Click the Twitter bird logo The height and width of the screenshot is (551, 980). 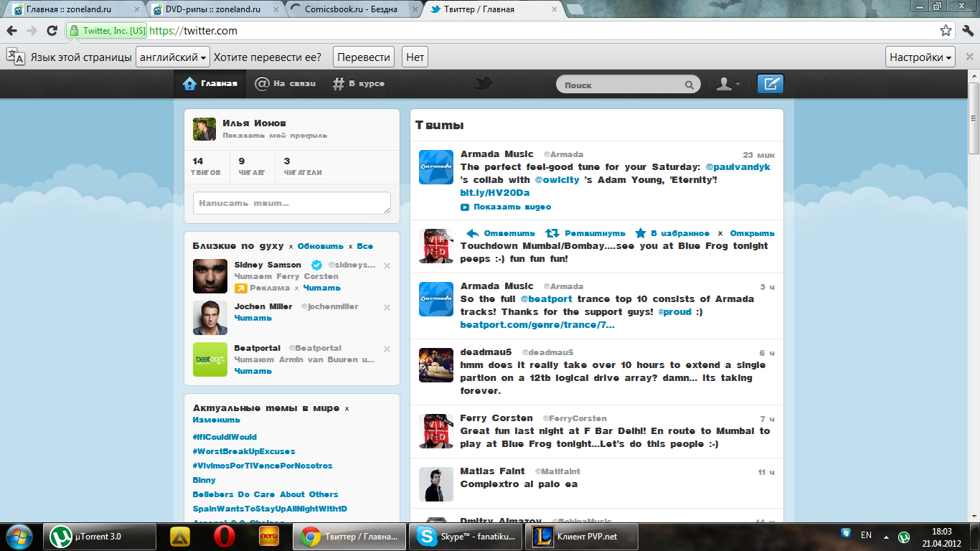click(x=484, y=84)
